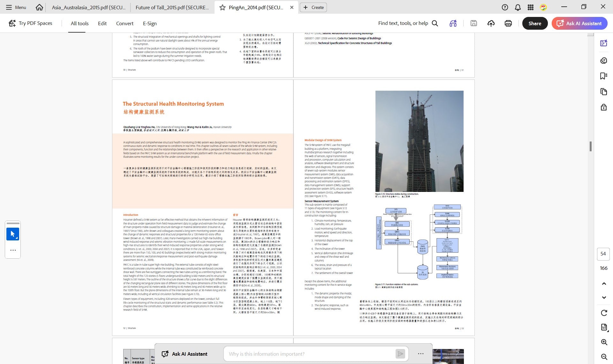The width and height of the screenshot is (613, 364).
Task: Click the Print icon in toolbar
Action: tap(508, 23)
